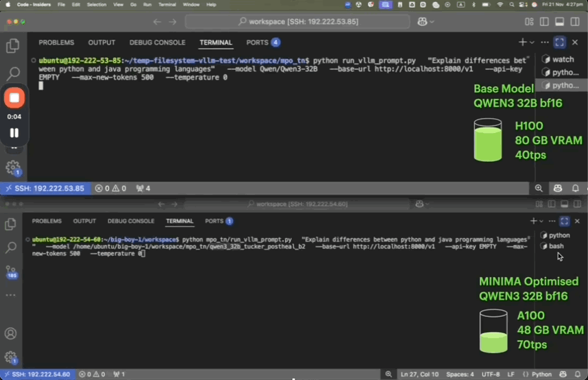
Task: Open the notifications bell in the bottom status bar
Action: click(x=578, y=375)
